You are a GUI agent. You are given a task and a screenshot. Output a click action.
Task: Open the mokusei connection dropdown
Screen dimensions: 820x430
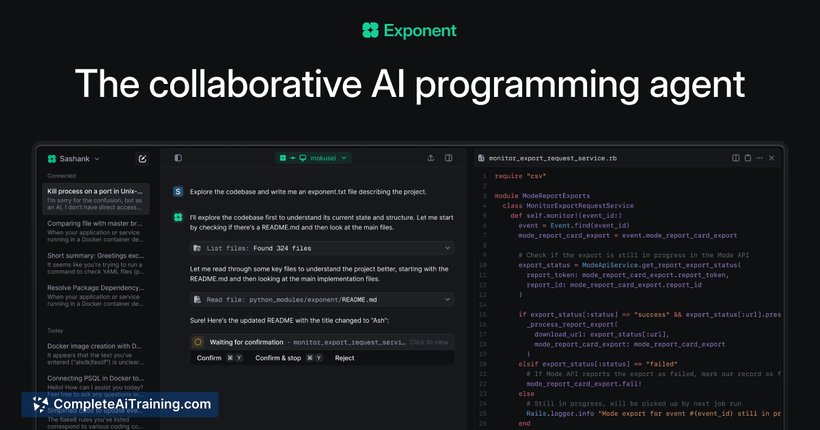(313, 158)
